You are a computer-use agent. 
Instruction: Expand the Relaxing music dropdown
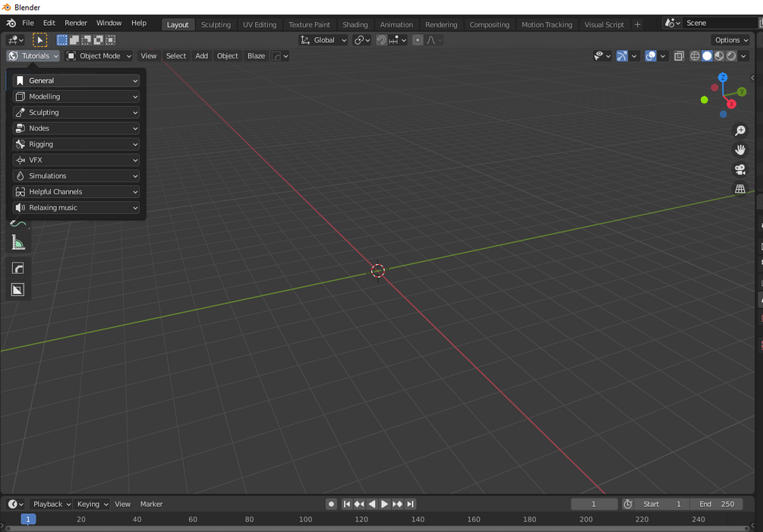(76, 208)
